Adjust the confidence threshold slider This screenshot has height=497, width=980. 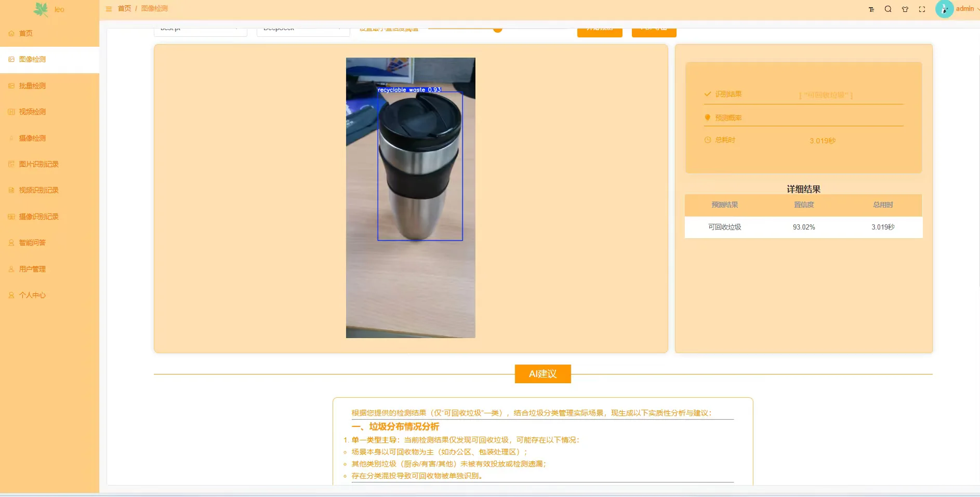tap(497, 29)
